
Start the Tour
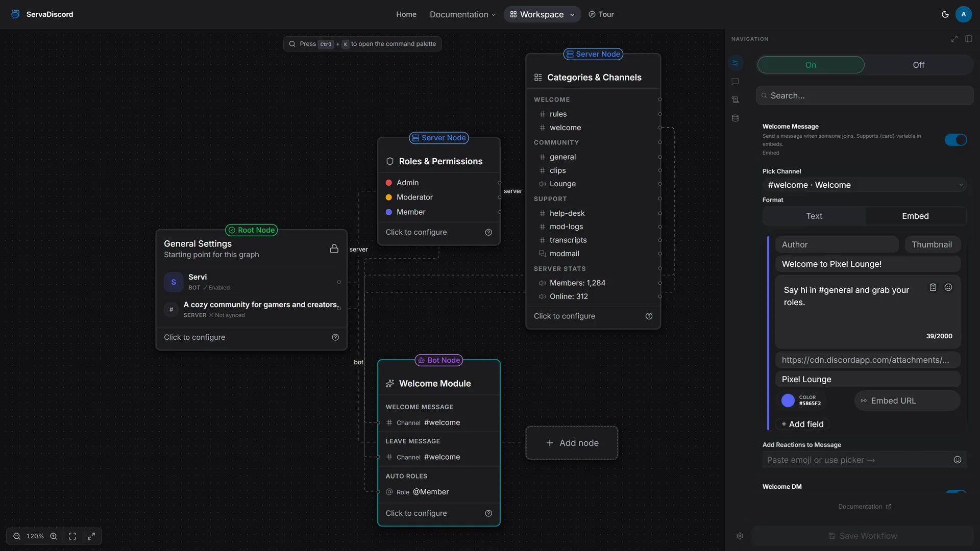(601, 14)
